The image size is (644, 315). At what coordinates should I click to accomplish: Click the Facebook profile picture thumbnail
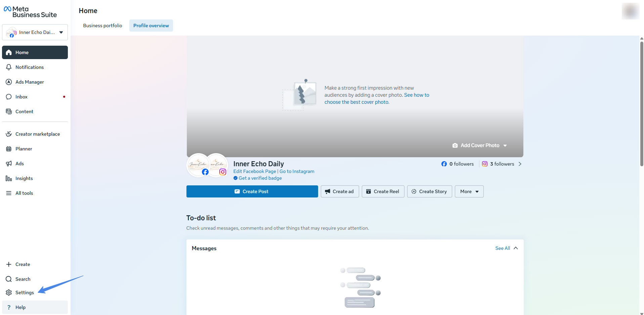tap(198, 165)
